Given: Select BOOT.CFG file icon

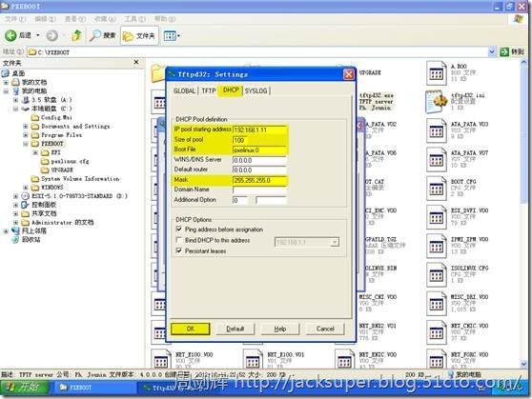Looking at the screenshot, I should [x=437, y=189].
